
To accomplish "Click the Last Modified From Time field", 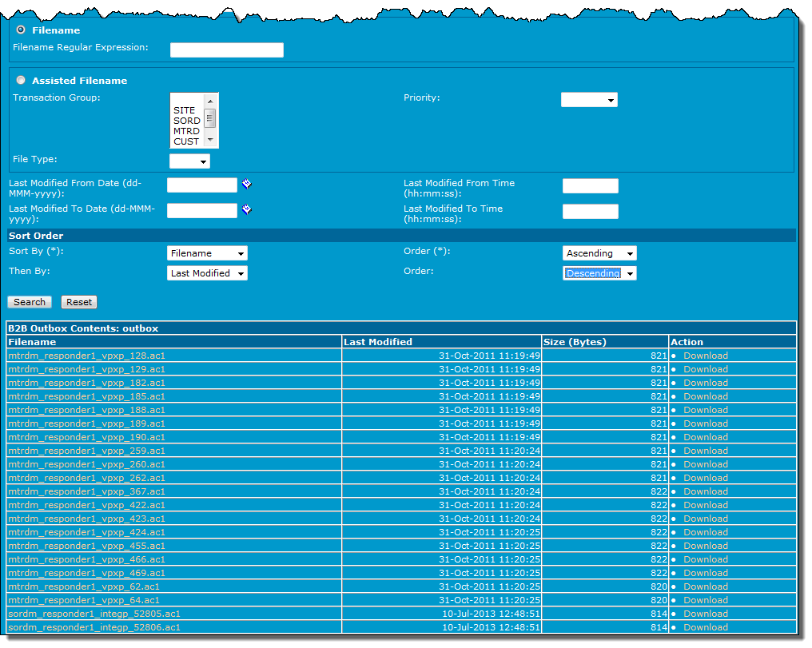I will click(590, 186).
